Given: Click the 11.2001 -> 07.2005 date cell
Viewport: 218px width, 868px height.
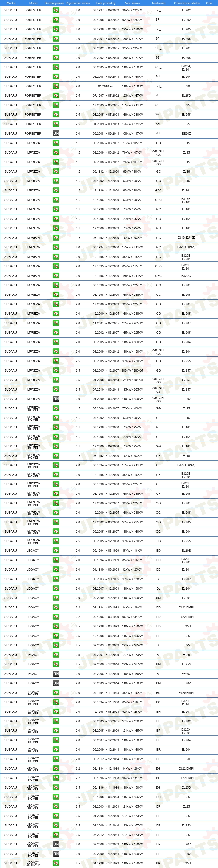Looking at the screenshot, I should (106, 323).
